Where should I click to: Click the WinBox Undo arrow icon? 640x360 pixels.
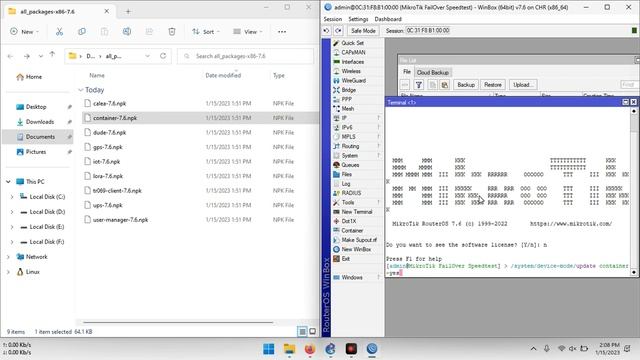326,31
